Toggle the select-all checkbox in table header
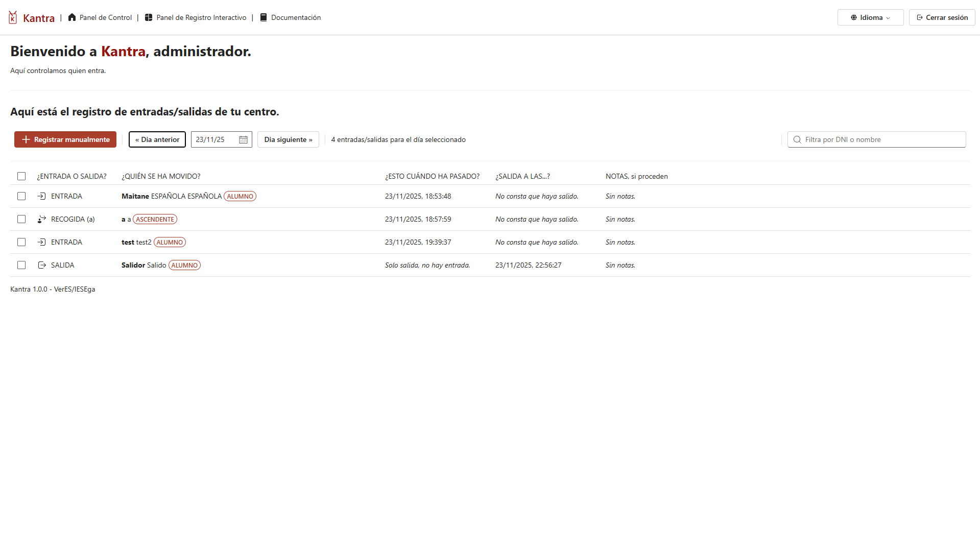The height and width of the screenshot is (551, 980). tap(21, 176)
